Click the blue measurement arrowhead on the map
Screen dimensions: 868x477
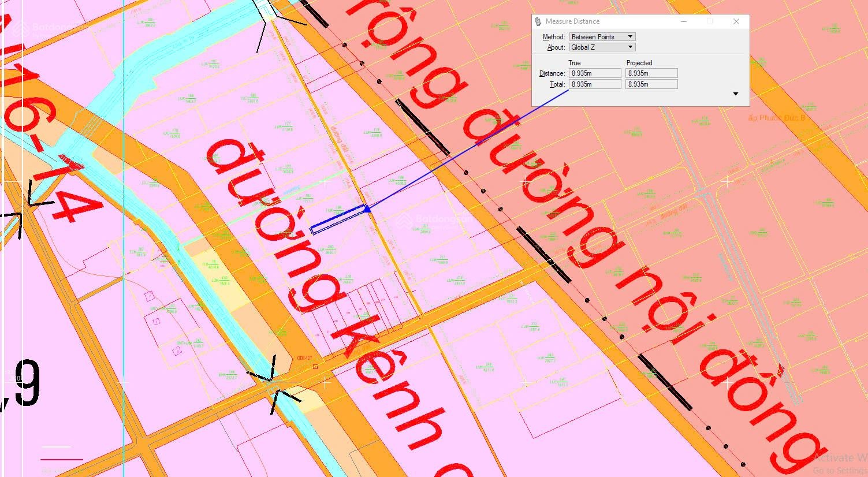(368, 208)
